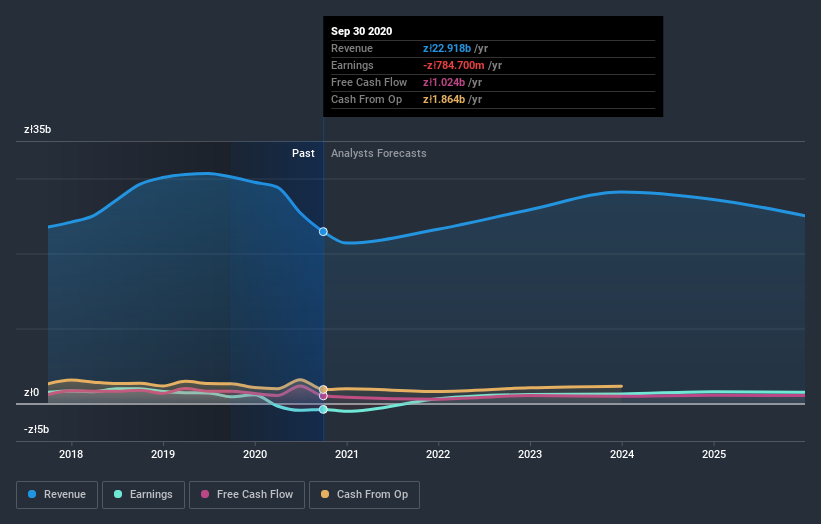
Task: Select the 2020 label on the x-axis
Action: point(255,454)
